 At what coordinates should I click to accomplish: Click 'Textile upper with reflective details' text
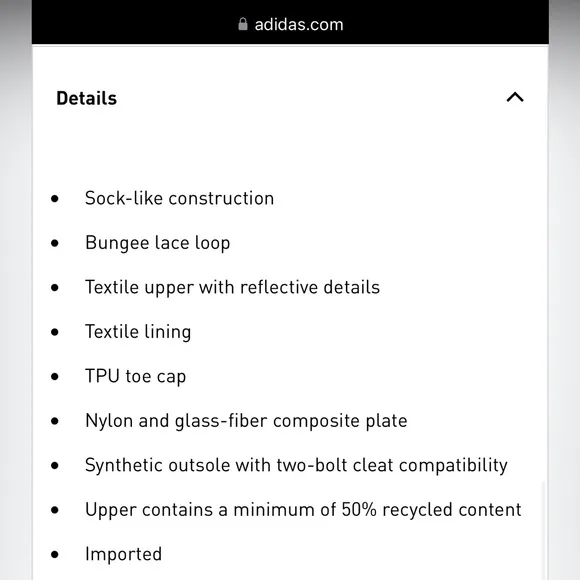(232, 288)
